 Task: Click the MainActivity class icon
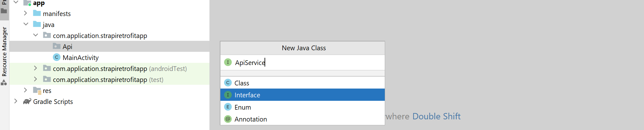57,57
